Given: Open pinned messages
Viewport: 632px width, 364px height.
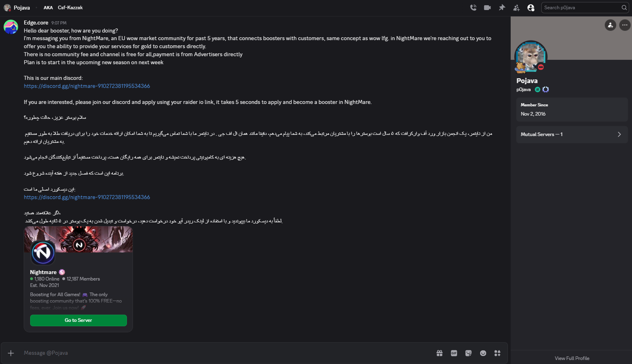Looking at the screenshot, I should point(502,8).
